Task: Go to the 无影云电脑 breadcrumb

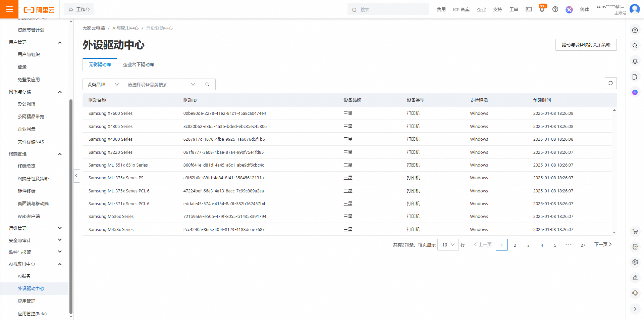Action: point(94,28)
